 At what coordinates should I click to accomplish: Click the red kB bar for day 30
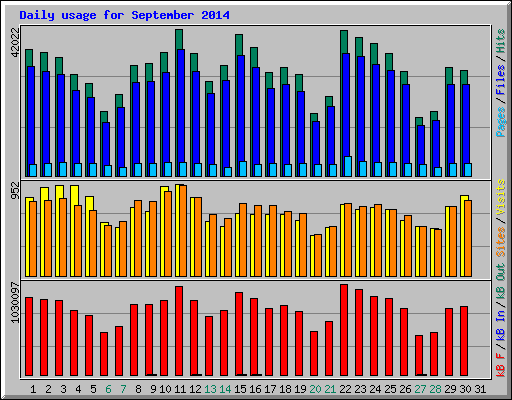click(464, 341)
